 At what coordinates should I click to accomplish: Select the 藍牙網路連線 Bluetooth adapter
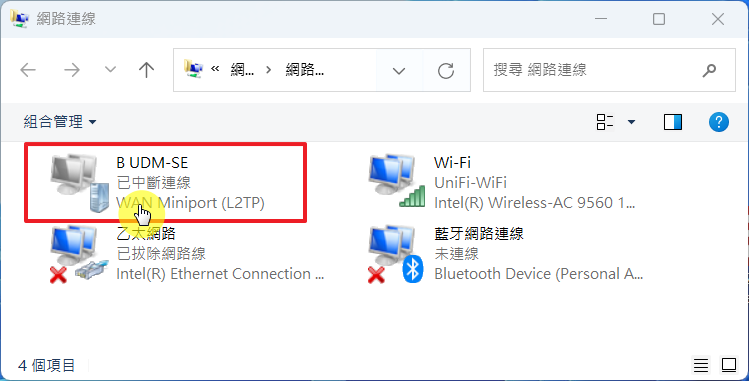[x=505, y=254]
